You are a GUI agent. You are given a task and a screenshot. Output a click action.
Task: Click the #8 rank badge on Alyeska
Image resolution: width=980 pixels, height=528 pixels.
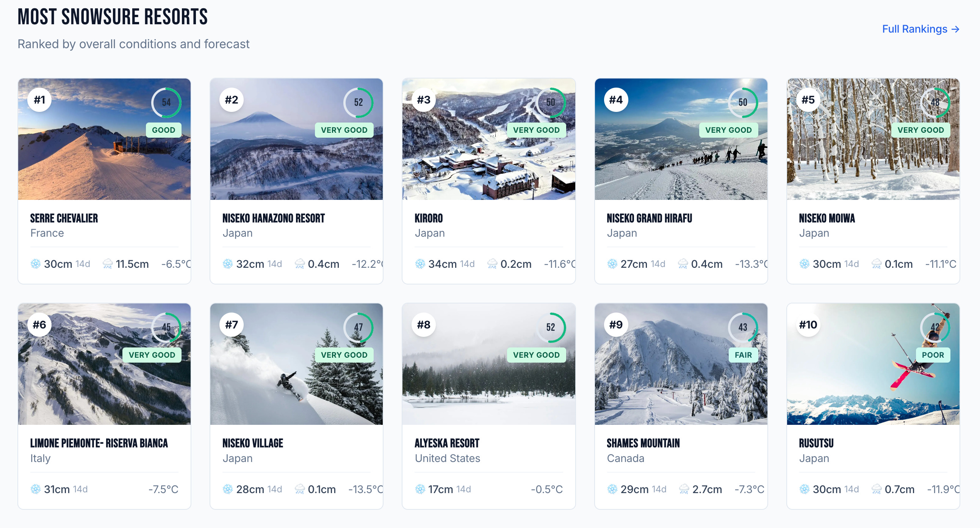point(423,325)
